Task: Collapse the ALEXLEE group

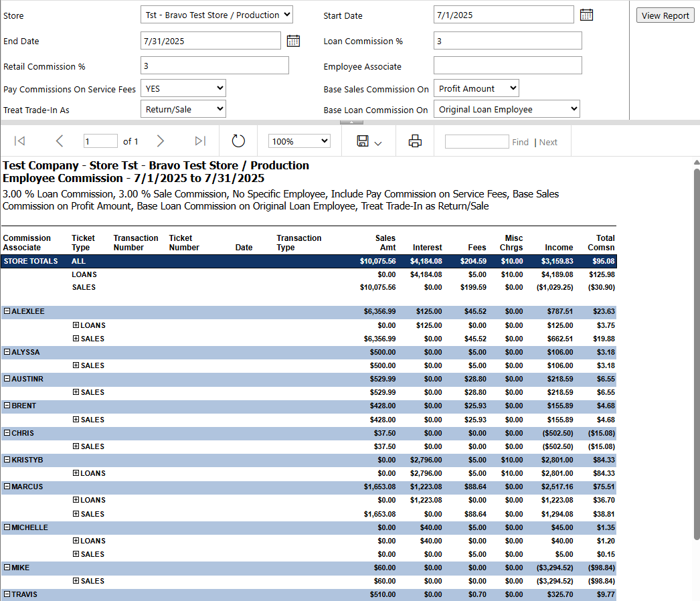Action: click(7, 311)
